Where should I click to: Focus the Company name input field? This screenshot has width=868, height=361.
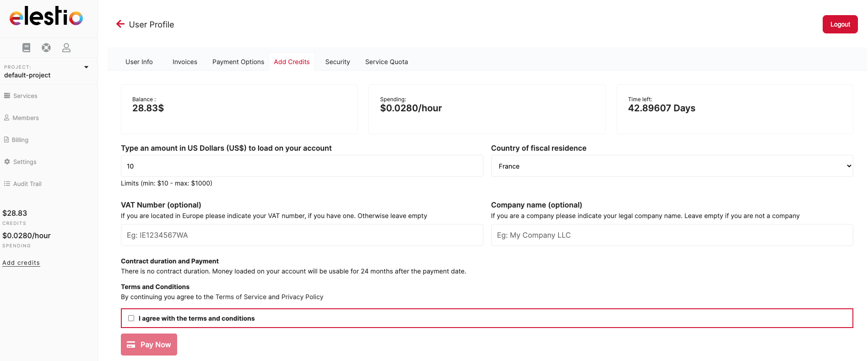672,235
